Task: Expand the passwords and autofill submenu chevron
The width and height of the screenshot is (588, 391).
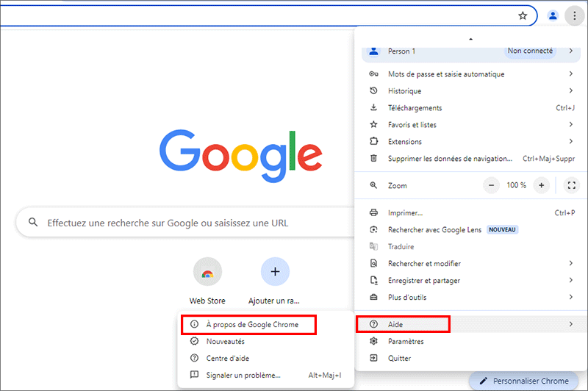Action: [571, 73]
